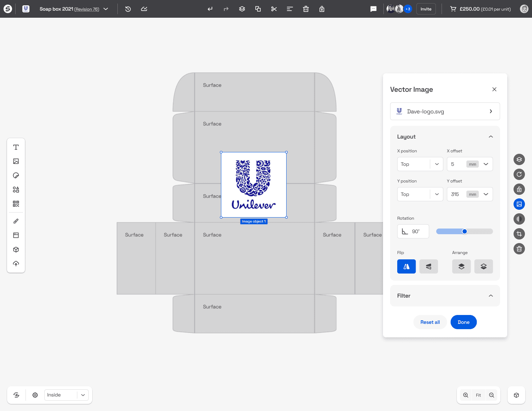This screenshot has width=532, height=411.
Task: Zoom out on the canvas
Action: [x=492, y=395]
